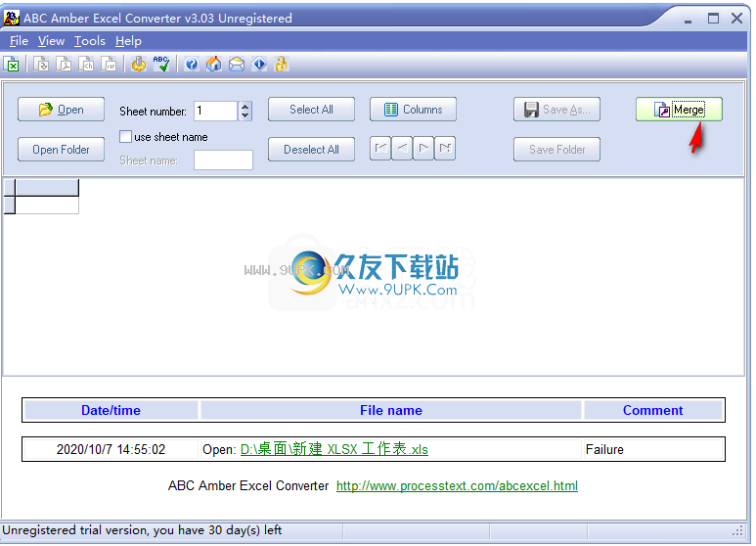Close the ABC Amber Excel Converter window

(736, 19)
